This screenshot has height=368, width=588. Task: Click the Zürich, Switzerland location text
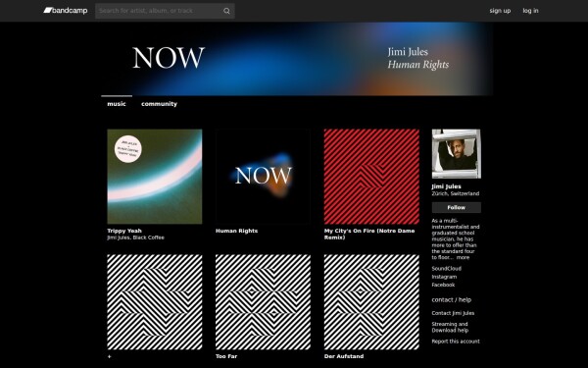pyautogui.click(x=456, y=193)
